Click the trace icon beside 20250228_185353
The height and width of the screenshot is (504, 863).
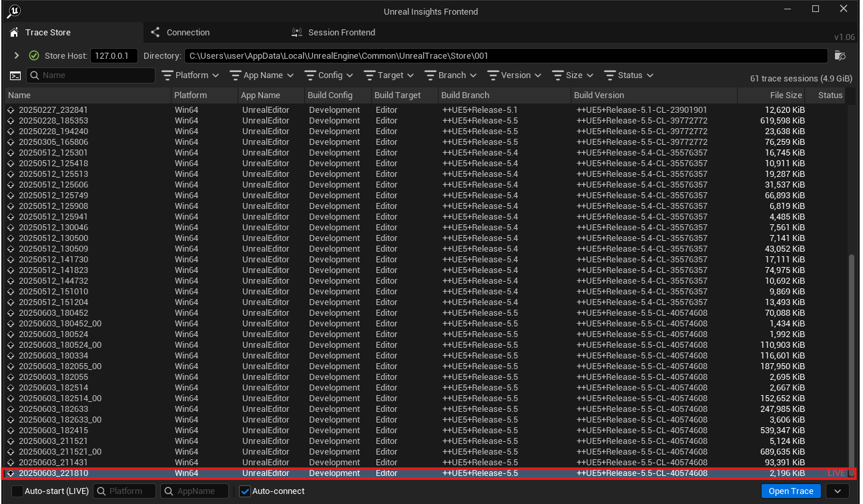pyautogui.click(x=11, y=121)
